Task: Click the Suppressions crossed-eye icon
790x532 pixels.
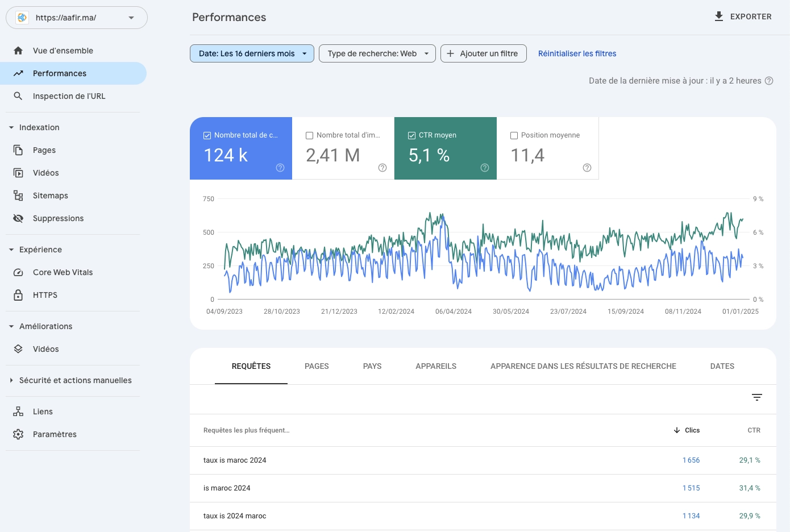Action: [18, 218]
